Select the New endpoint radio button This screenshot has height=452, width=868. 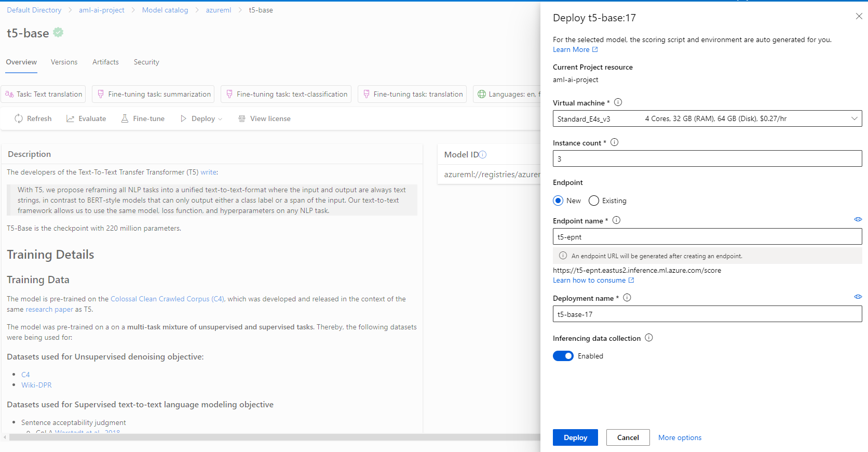pyautogui.click(x=558, y=201)
